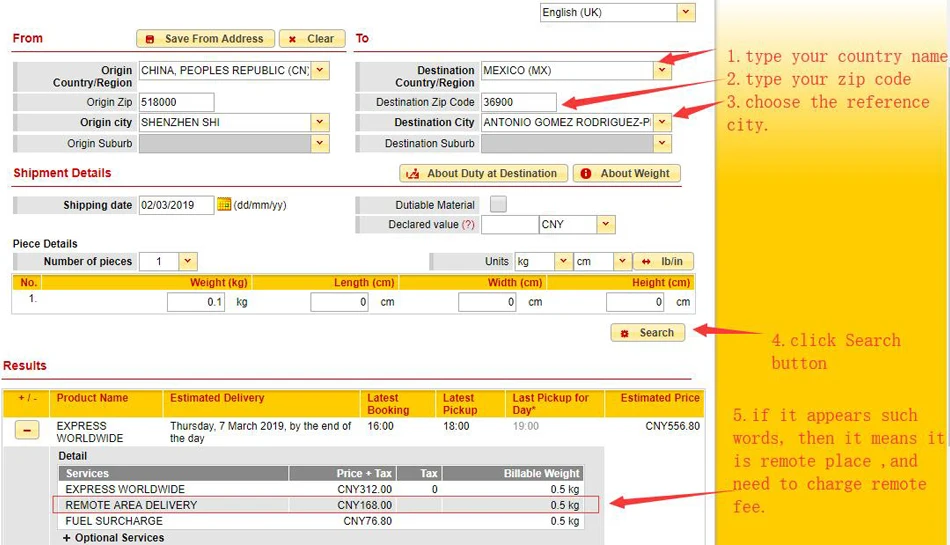The image size is (950, 545).
Task: Open the language dropdown showing English (UK)
Action: click(686, 12)
